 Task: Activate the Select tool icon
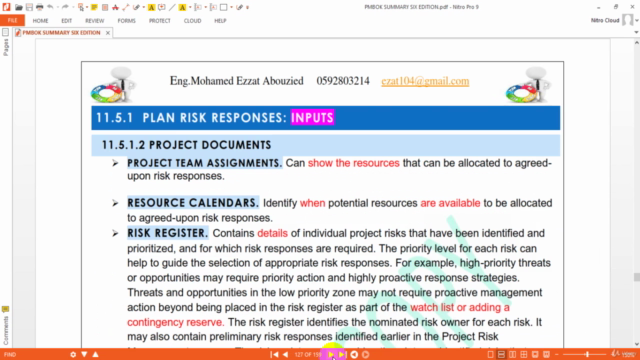click(81, 7)
